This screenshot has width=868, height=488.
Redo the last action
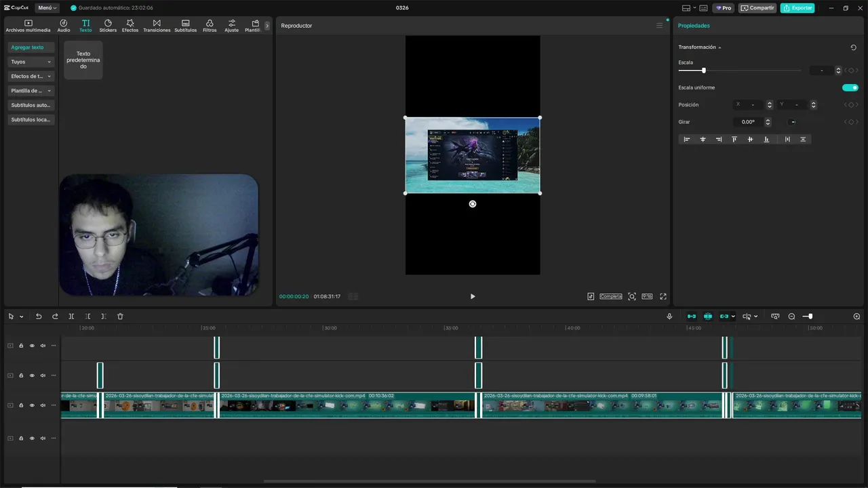(55, 317)
